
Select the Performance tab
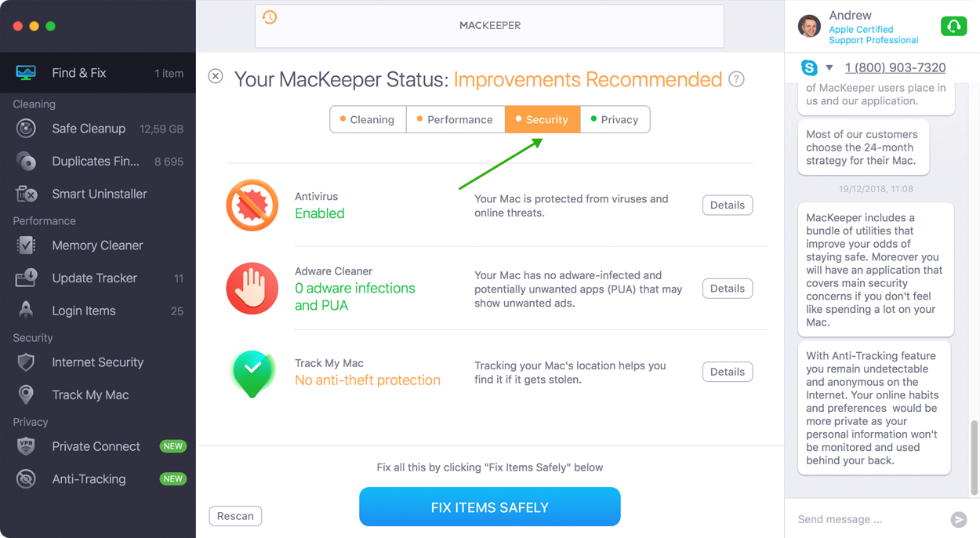(456, 119)
